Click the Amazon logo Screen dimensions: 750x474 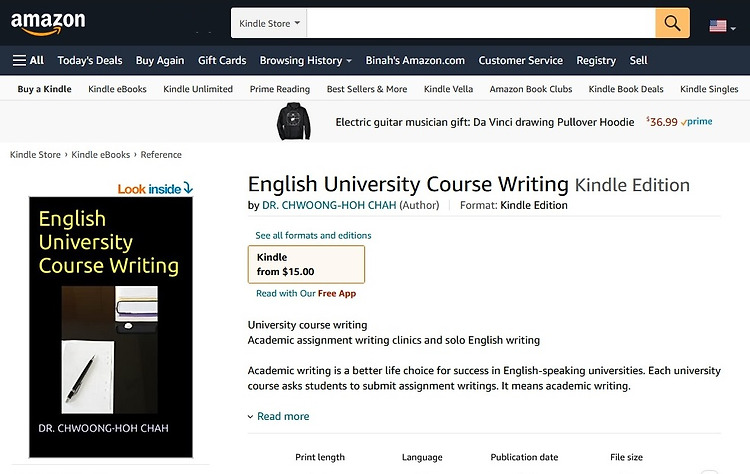click(x=48, y=23)
